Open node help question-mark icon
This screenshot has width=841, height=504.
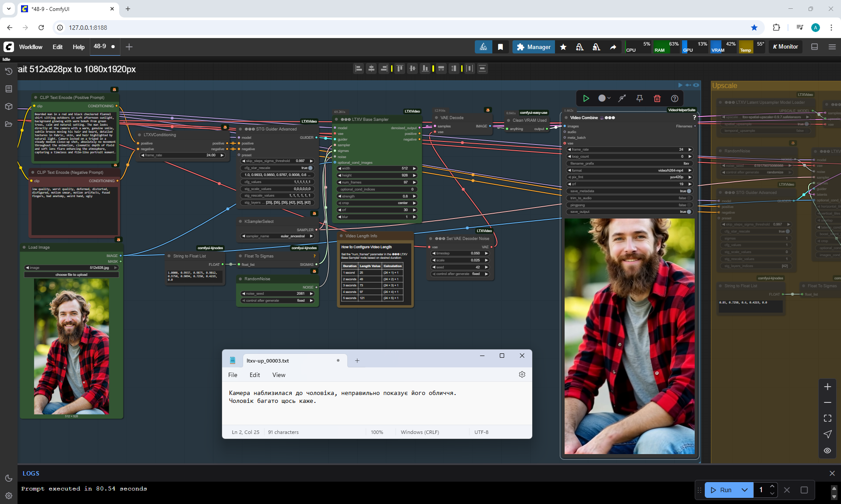point(675,99)
